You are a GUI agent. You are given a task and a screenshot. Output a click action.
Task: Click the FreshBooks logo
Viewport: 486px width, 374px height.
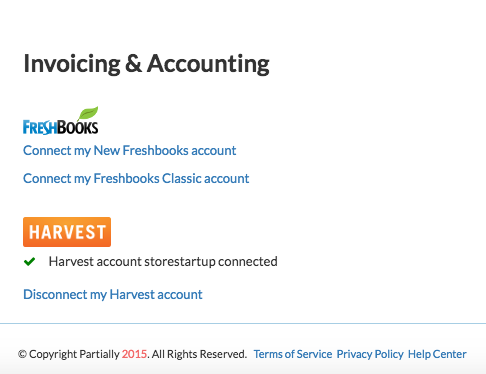coord(61,121)
